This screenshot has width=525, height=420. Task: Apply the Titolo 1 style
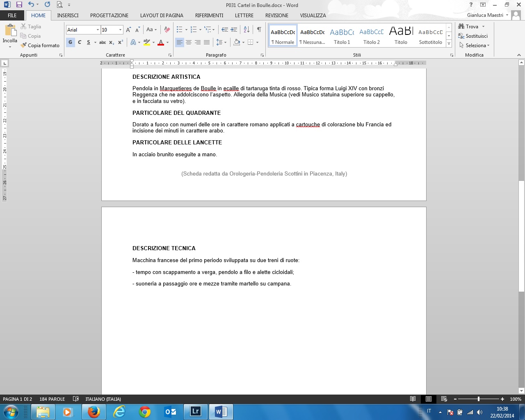pyautogui.click(x=342, y=36)
